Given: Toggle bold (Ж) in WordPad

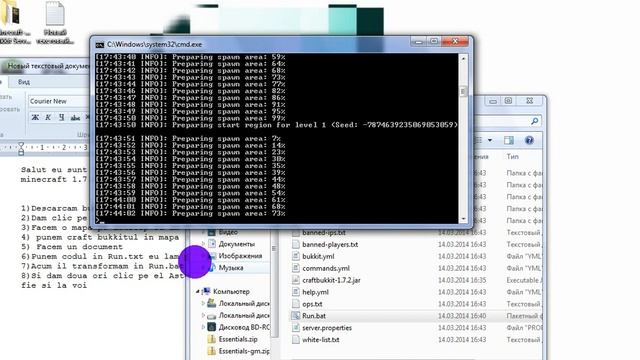Looking at the screenshot, I should click(35, 118).
